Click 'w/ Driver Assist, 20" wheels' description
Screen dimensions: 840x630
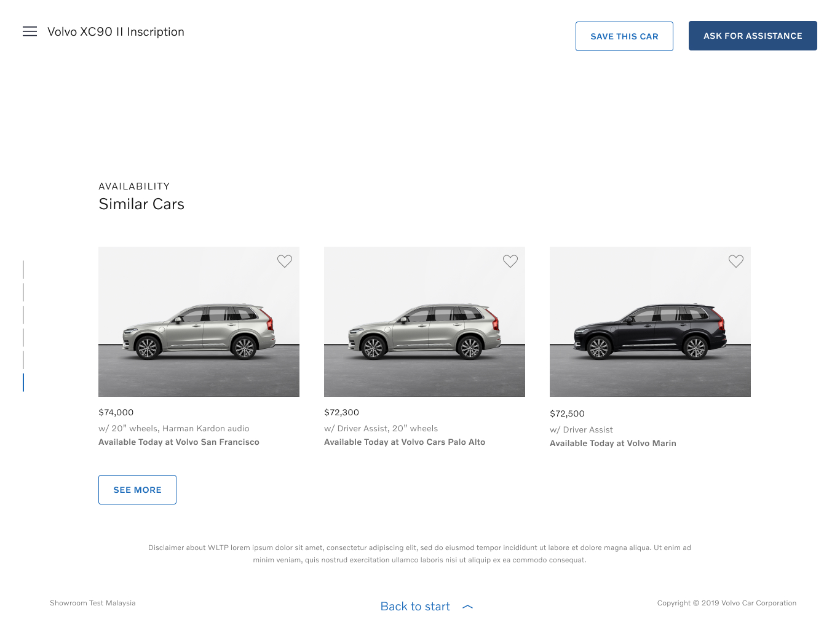tap(381, 428)
